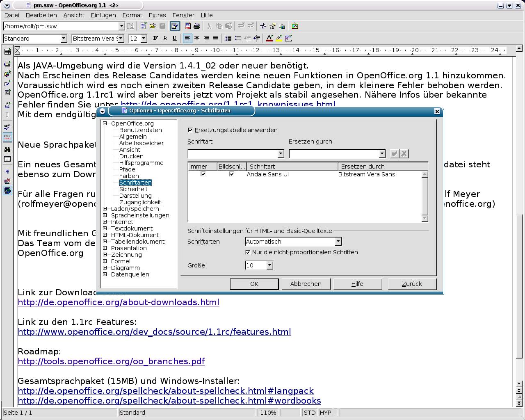
Task: Open the Extras menu
Action: (x=157, y=15)
